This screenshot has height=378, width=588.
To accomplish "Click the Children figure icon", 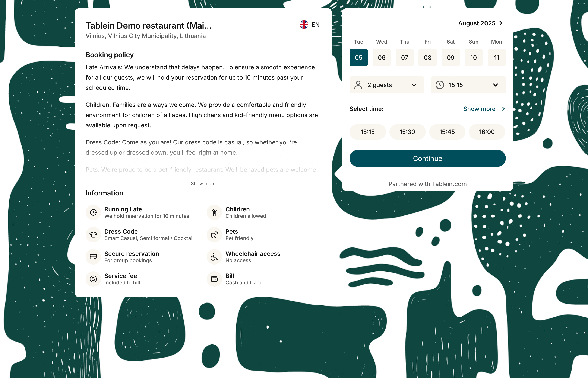I will 214,212.
